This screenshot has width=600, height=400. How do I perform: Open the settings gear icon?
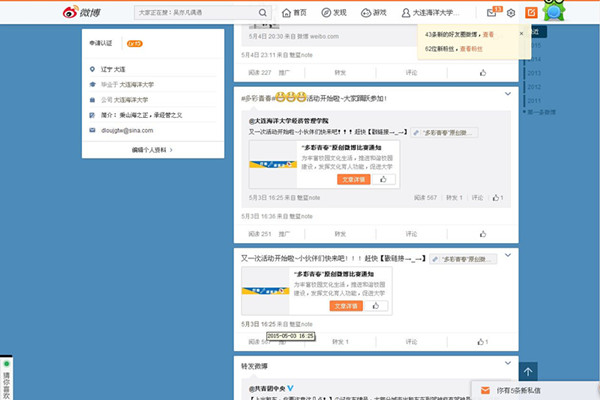coord(511,13)
